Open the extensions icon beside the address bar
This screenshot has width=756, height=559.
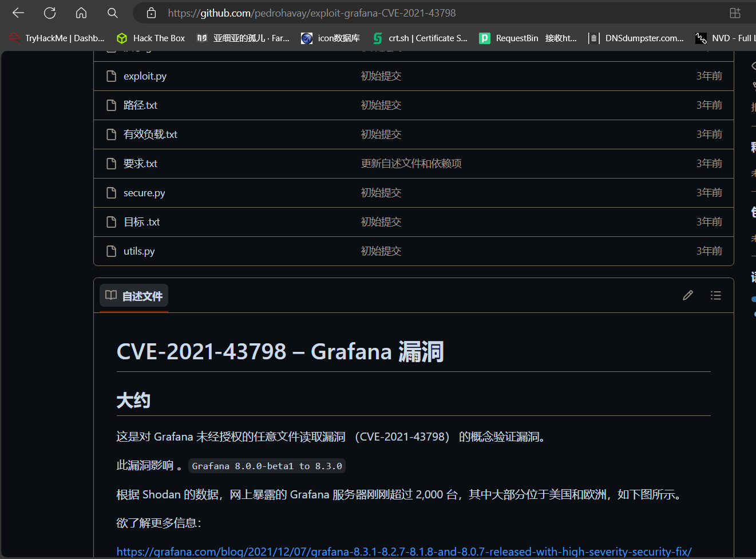point(735,13)
